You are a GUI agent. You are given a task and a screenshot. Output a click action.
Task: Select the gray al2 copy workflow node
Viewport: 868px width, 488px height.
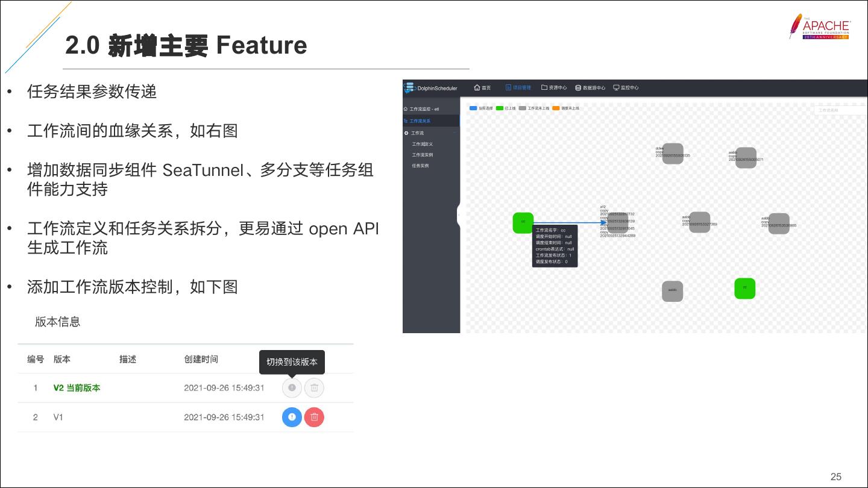[x=617, y=222]
